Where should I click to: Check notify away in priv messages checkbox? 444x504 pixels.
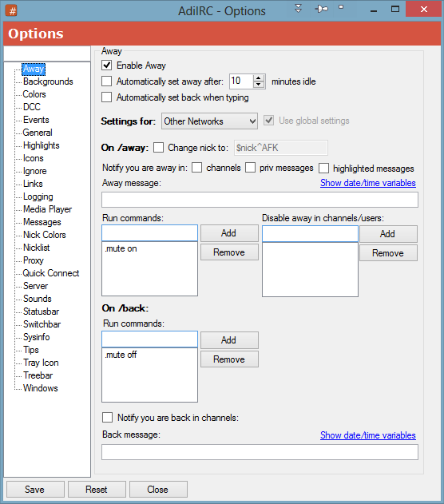[x=250, y=168]
